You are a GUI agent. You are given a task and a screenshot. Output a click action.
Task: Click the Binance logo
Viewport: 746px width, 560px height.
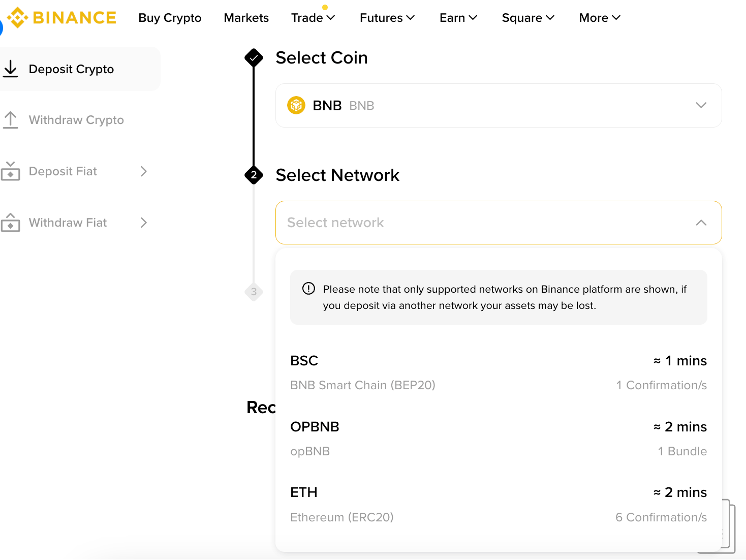click(x=61, y=18)
